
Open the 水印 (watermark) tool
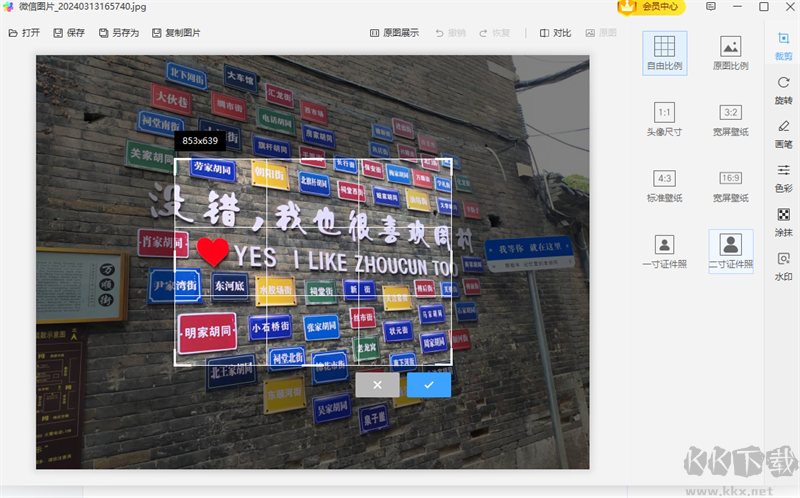[x=783, y=264]
